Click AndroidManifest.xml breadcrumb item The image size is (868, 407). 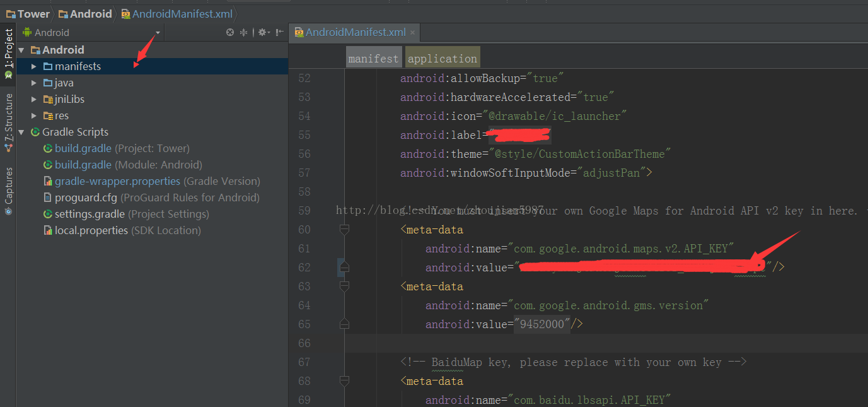click(176, 14)
